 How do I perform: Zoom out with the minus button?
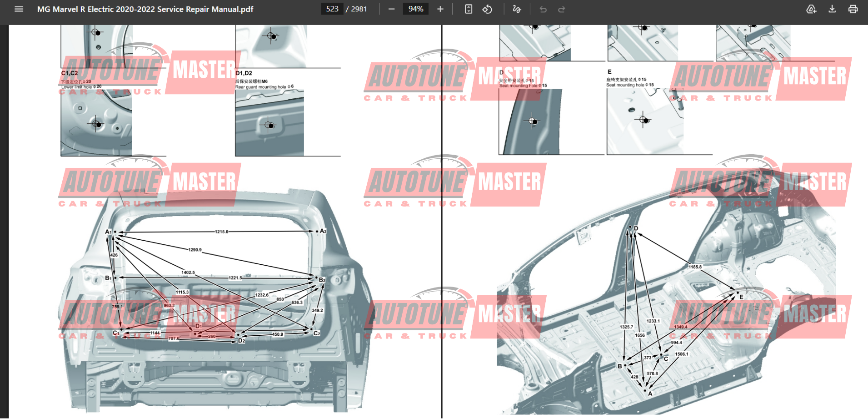(391, 9)
